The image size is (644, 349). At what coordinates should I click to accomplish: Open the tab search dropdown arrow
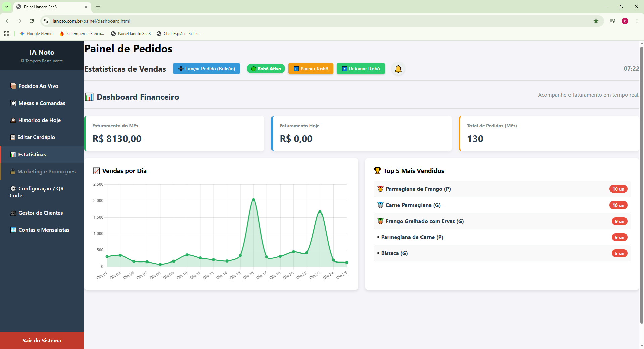7,7
